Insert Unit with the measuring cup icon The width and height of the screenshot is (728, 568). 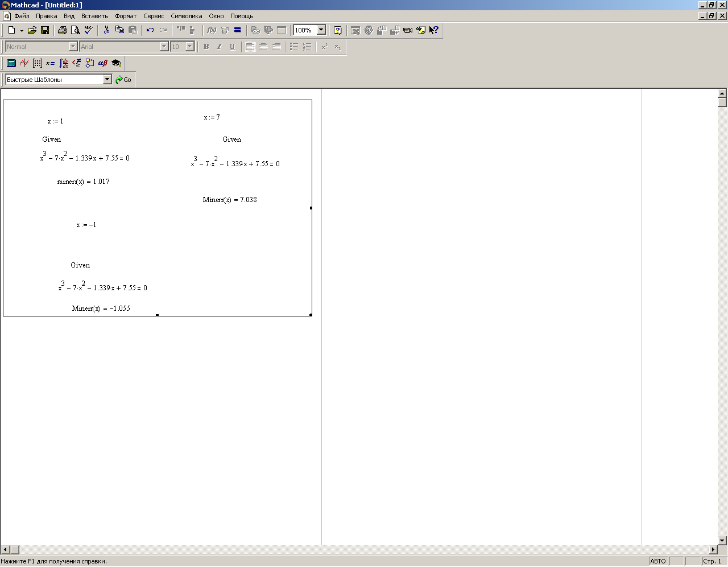(225, 30)
